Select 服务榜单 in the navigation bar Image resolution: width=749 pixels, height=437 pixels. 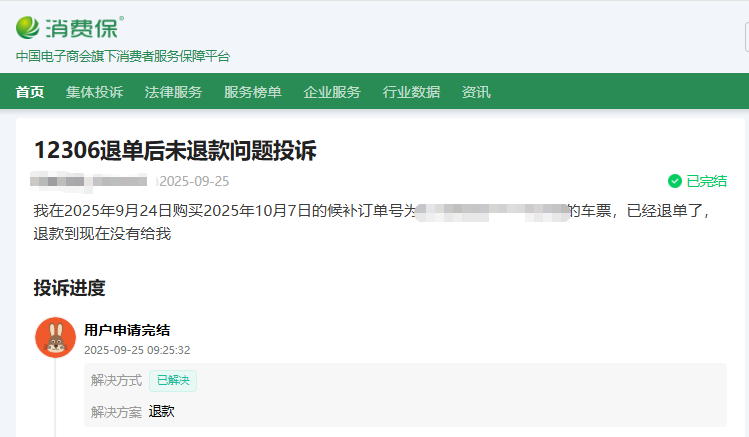point(253,92)
